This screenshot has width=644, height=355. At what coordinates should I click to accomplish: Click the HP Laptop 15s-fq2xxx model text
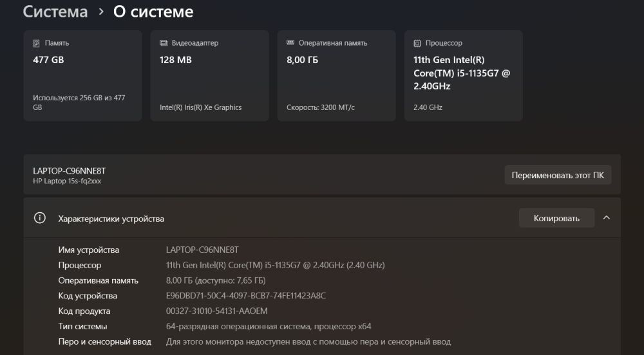(67, 181)
